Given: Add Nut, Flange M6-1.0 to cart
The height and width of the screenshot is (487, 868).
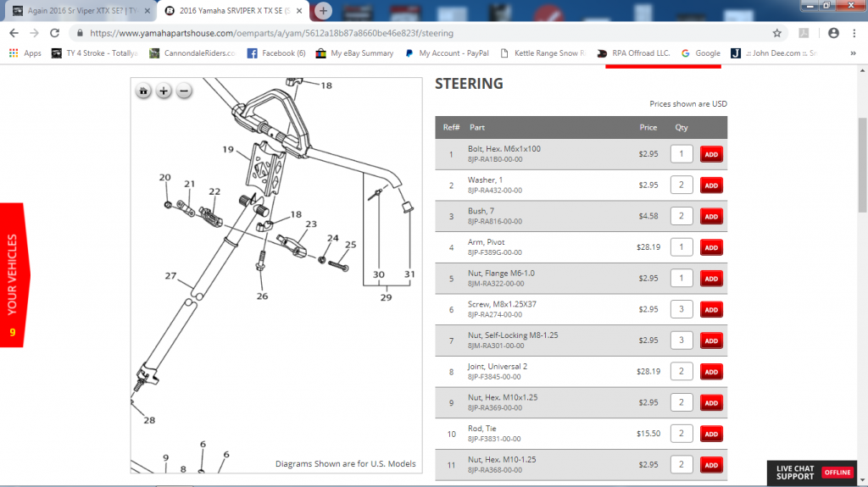Looking at the screenshot, I should [711, 279].
